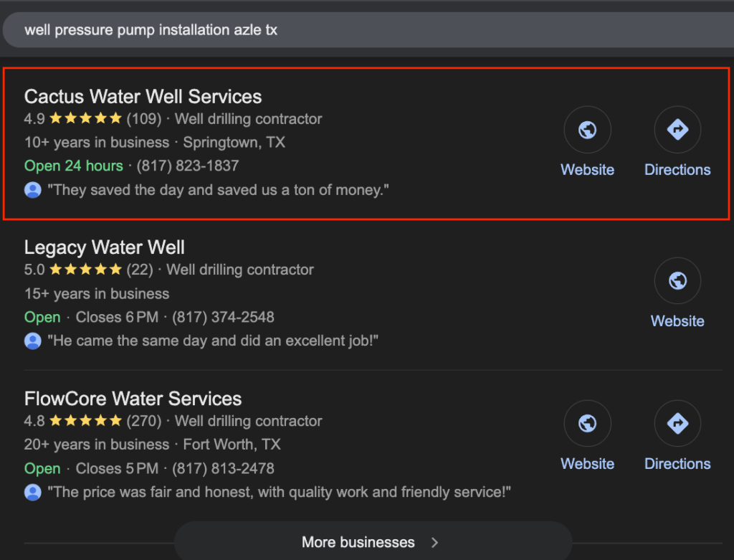The height and width of the screenshot is (560, 734).
Task: Open Legacy Water Well listing title
Action: 105,247
